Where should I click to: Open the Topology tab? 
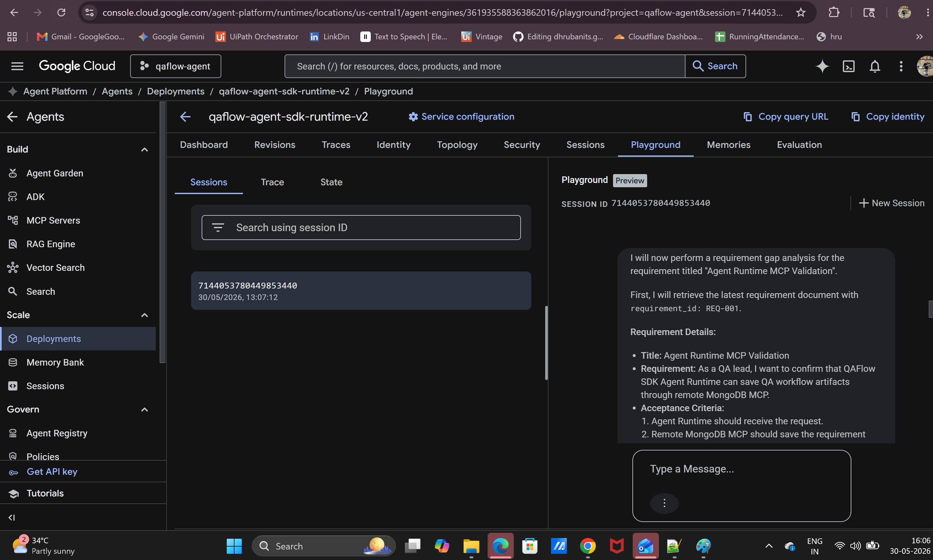coord(457,145)
